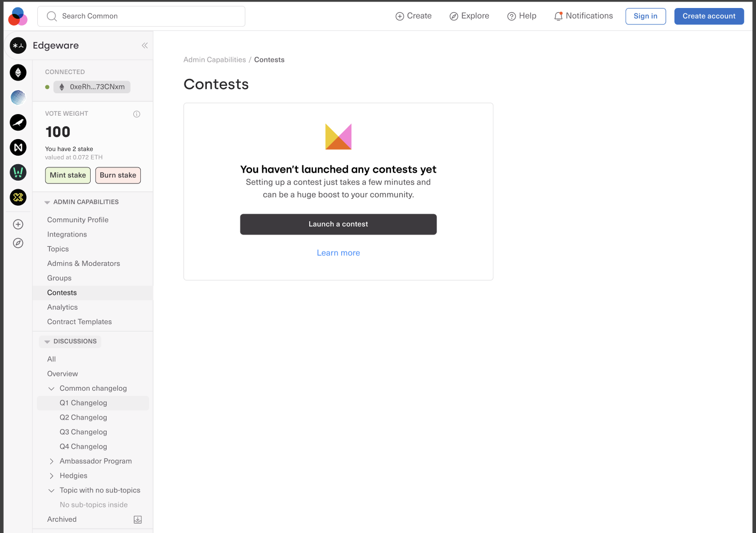This screenshot has width=756, height=533.
Task: Open the NEAR community icon
Action: coord(18,147)
